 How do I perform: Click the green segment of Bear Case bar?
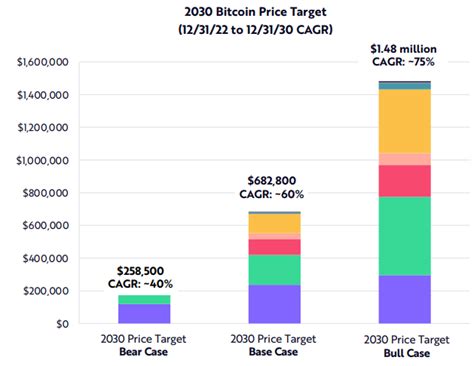click(144, 300)
